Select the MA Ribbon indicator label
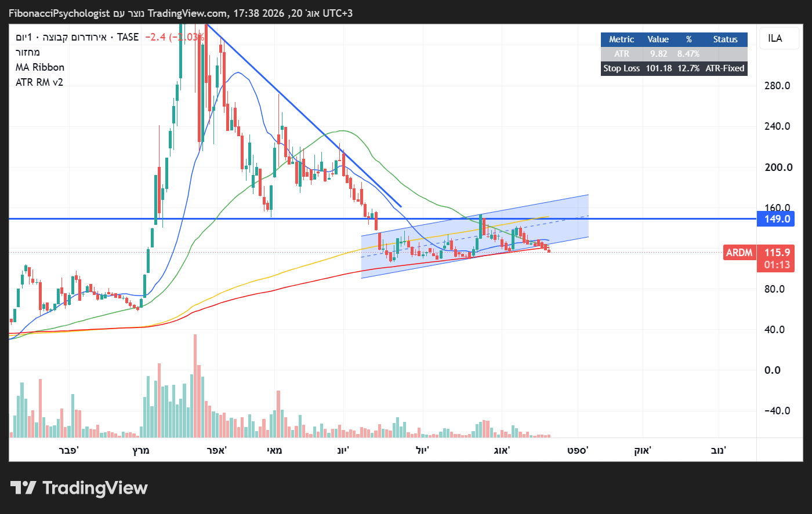The height and width of the screenshot is (514, 812). pyautogui.click(x=40, y=67)
